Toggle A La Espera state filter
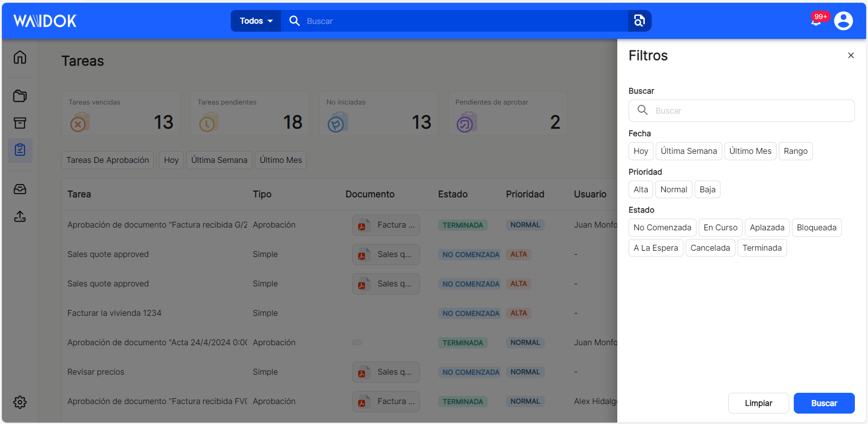The height and width of the screenshot is (424, 868). pyautogui.click(x=655, y=248)
